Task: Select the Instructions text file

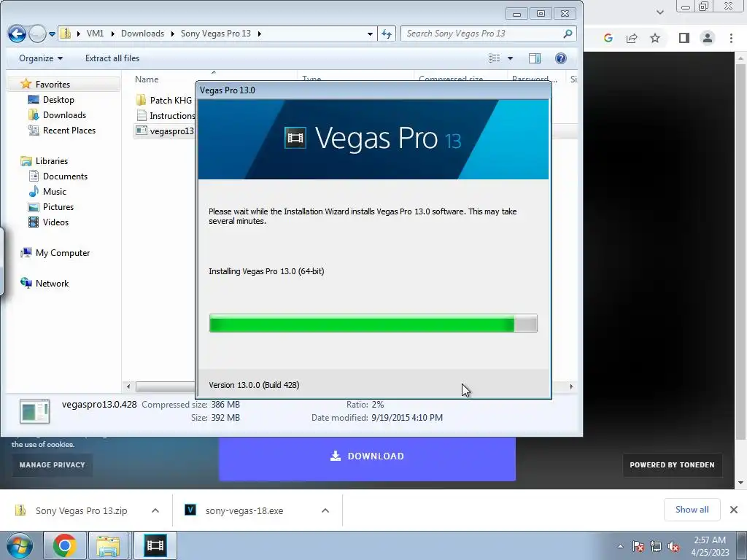Action: (166, 115)
